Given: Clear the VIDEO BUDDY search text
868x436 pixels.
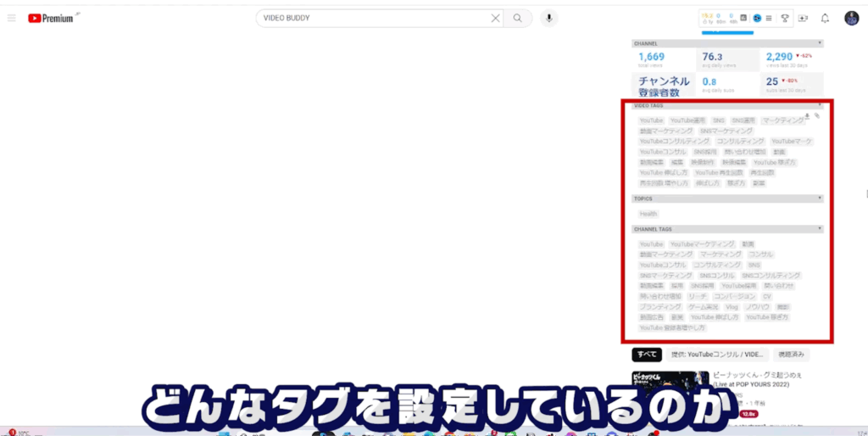Looking at the screenshot, I should (496, 18).
